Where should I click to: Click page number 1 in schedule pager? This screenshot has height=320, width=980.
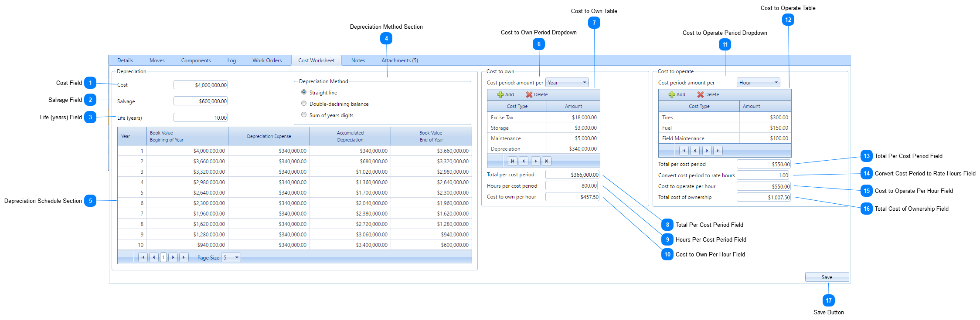(x=163, y=257)
